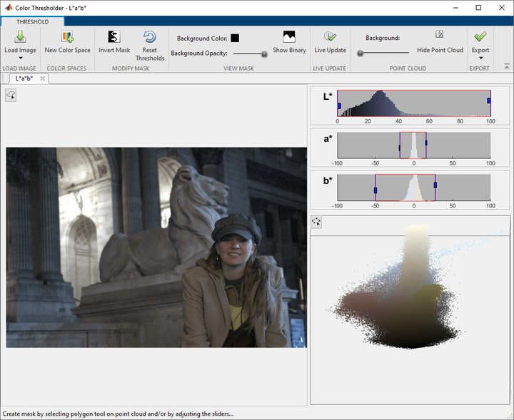Image resolution: width=514 pixels, height=420 pixels.
Task: Expand the Load Image dropdown arrow
Action: pos(20,58)
